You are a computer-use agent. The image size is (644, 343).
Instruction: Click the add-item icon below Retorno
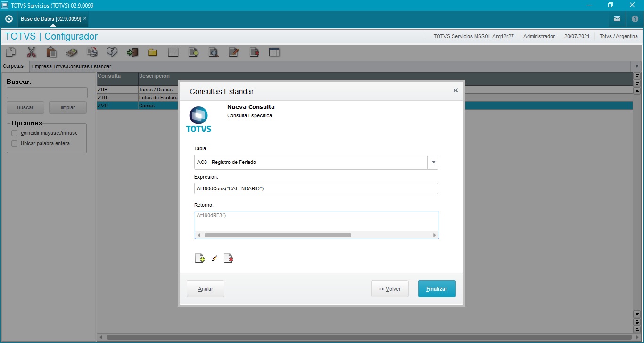(x=200, y=258)
